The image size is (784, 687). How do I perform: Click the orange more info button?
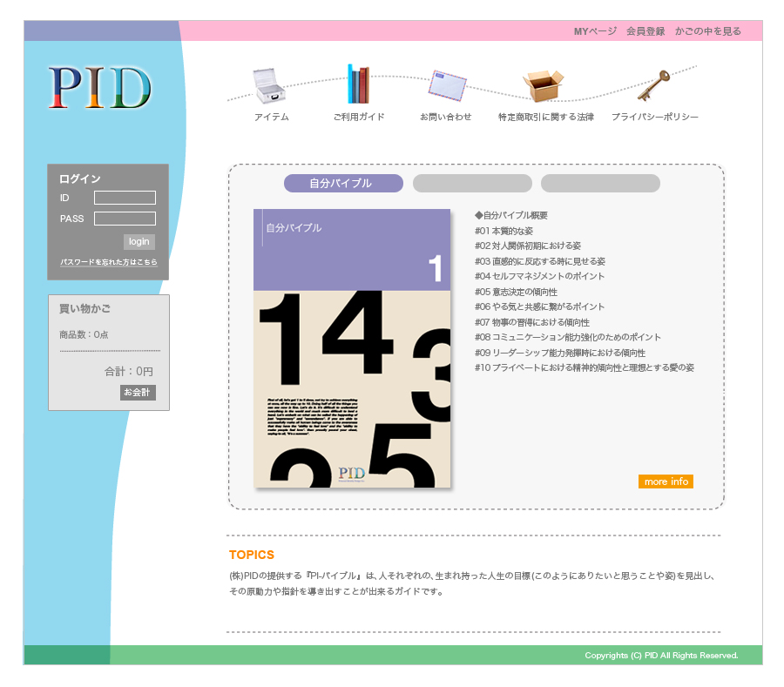point(666,482)
